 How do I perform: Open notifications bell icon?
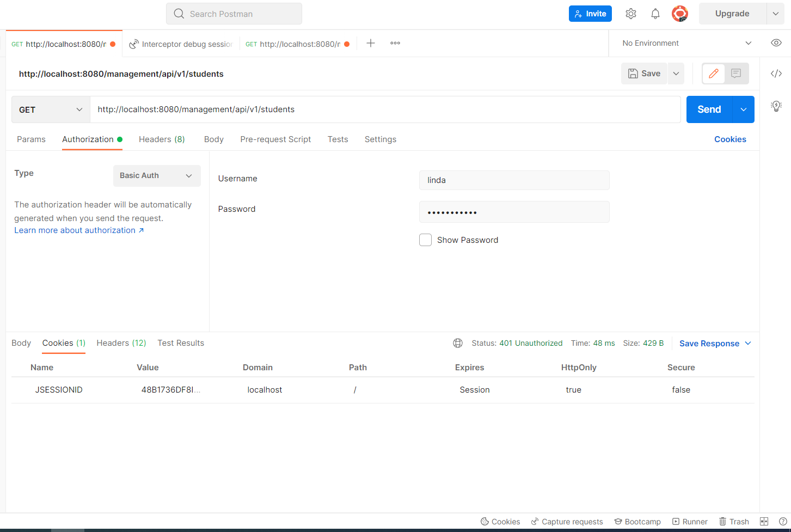[x=655, y=14]
